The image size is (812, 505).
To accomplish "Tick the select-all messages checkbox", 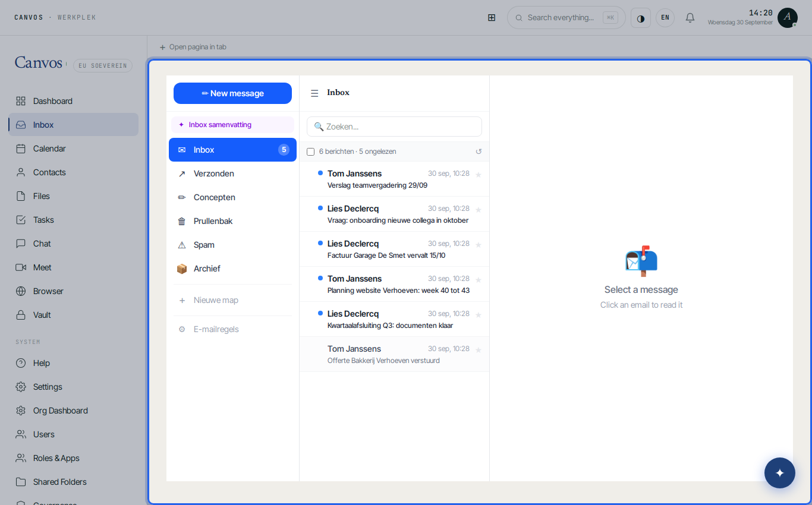I will 310,151.
